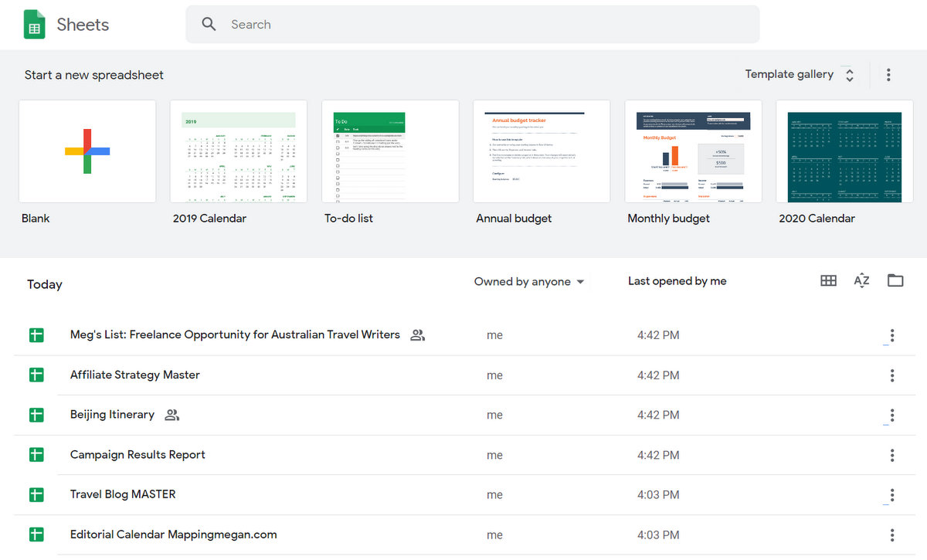The image size is (927, 560).
Task: Click the Google Sheets logo icon
Action: coord(34,25)
